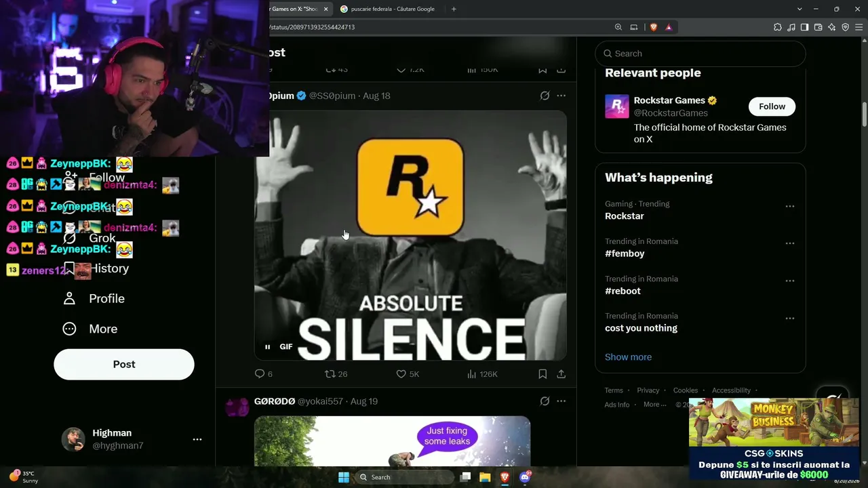
Task: Open the more menu on SS0pium's post
Action: pos(561,96)
